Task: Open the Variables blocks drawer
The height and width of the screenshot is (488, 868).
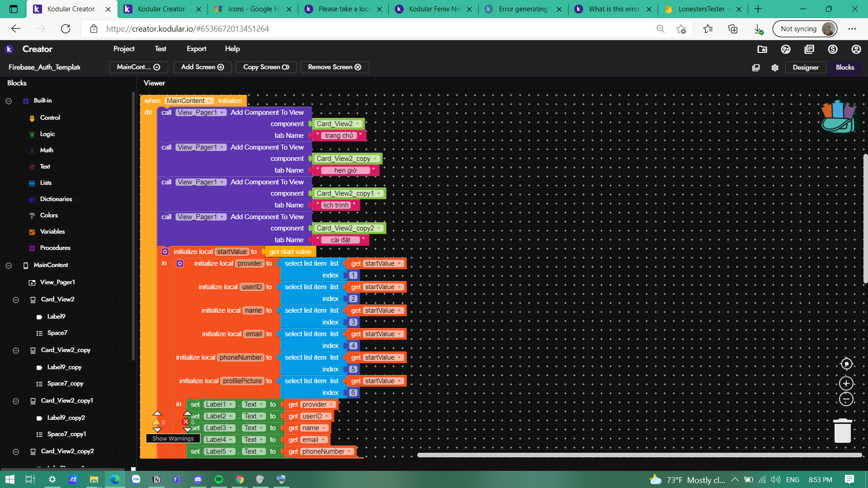Action: tap(52, 232)
